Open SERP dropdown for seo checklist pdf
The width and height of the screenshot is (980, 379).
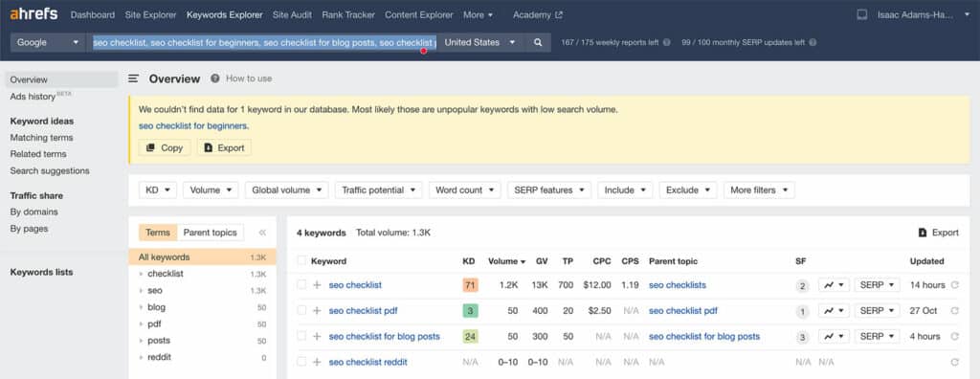[x=878, y=311]
